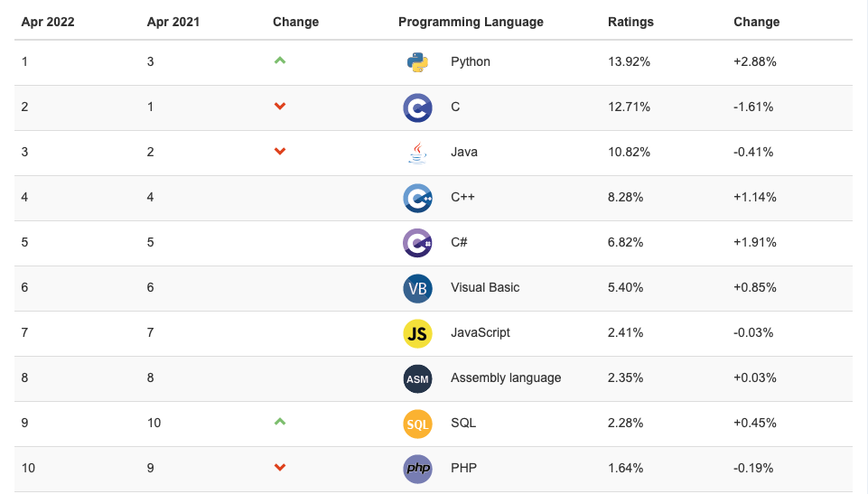
Task: Click the green up arrow in Python row
Action: [280, 61]
